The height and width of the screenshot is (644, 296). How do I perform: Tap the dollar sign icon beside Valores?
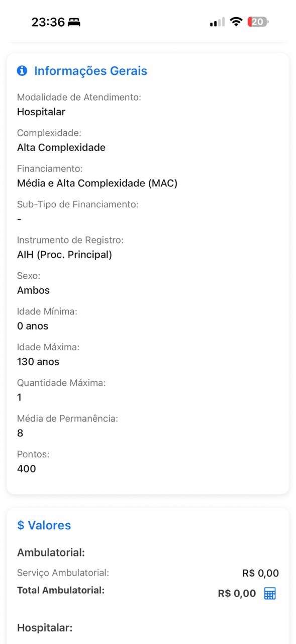[21, 525]
